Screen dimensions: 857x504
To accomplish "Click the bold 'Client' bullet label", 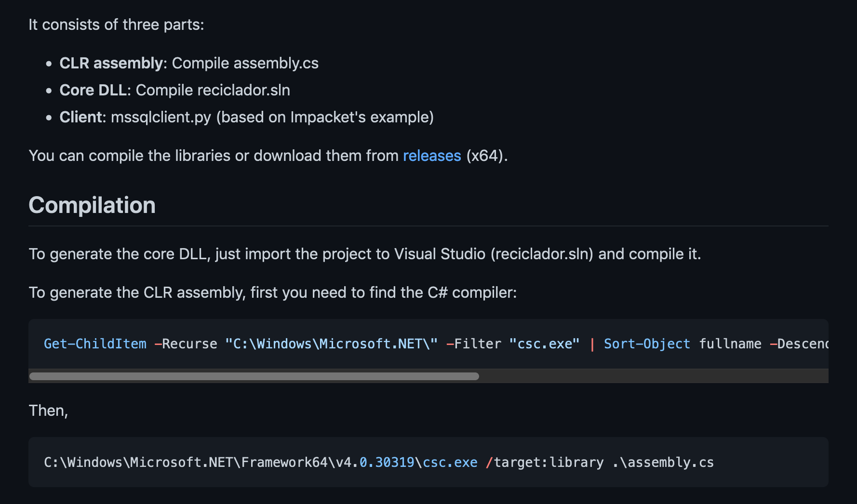I will 80,117.
